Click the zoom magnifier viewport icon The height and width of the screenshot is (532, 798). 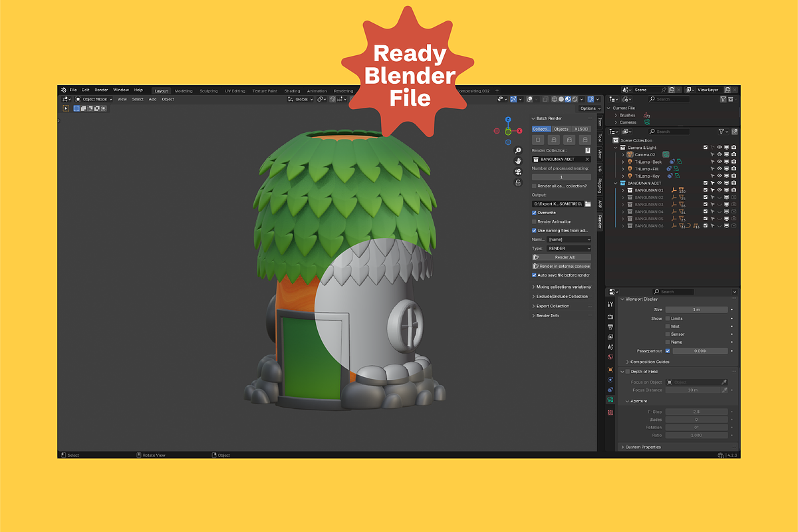[x=518, y=151]
